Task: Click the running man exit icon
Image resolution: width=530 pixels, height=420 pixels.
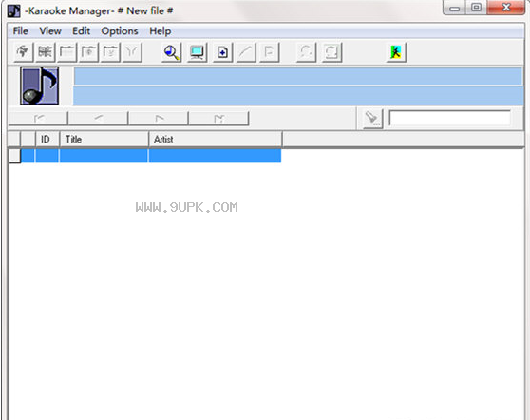Action: click(396, 52)
